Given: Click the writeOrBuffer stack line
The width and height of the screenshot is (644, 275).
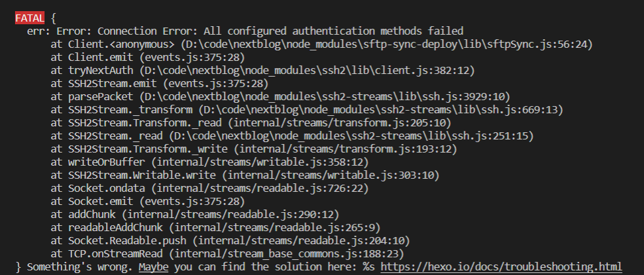Looking at the screenshot, I should pos(210,163).
